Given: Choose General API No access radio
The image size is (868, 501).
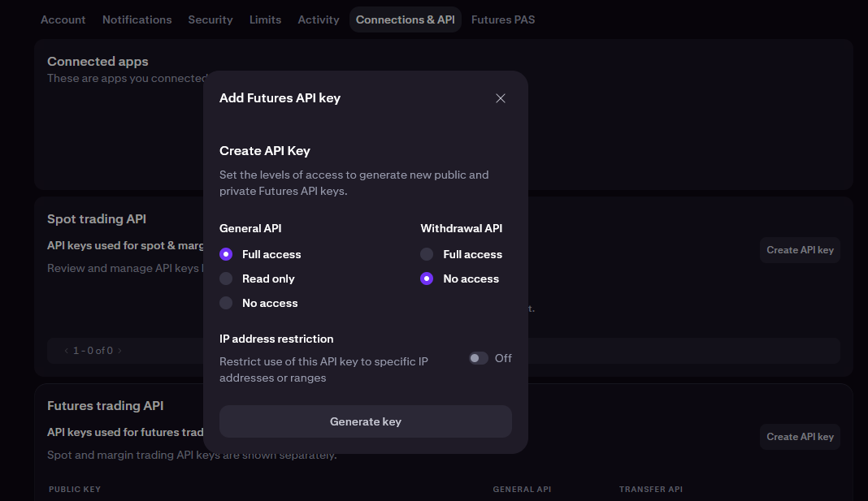Looking at the screenshot, I should click(x=226, y=303).
